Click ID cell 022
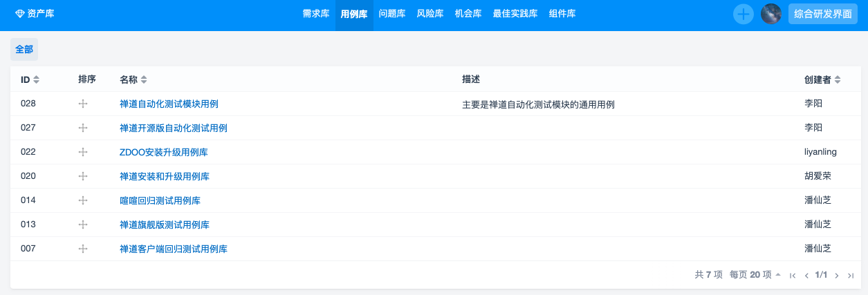 pos(28,152)
